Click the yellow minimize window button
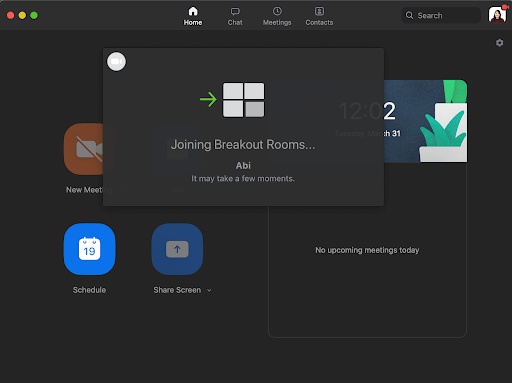This screenshot has width=512, height=383. point(22,15)
